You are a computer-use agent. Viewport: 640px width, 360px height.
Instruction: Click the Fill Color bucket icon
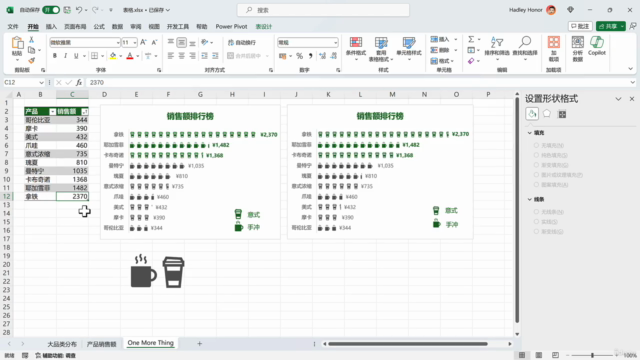click(x=113, y=56)
